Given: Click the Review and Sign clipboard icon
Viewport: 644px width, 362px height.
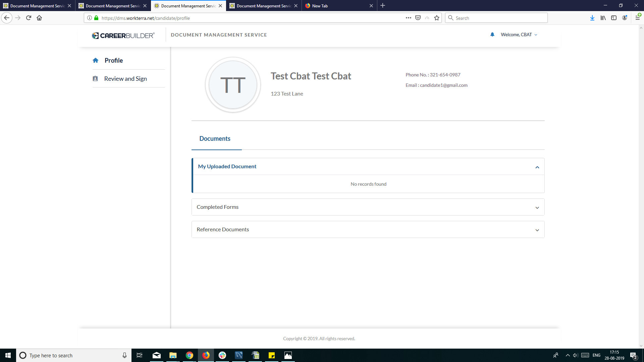Looking at the screenshot, I should point(95,78).
